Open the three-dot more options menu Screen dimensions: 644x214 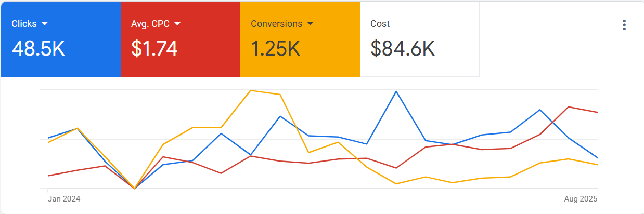click(x=624, y=25)
